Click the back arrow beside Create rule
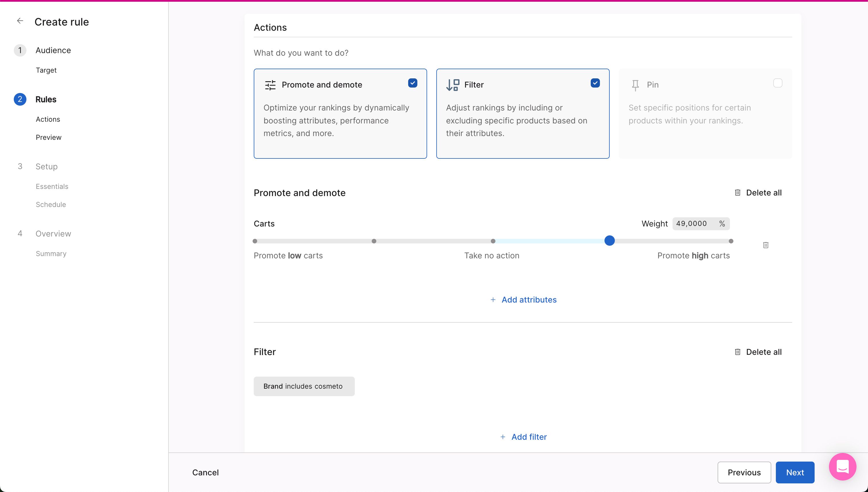The width and height of the screenshot is (868, 492). 20,21
